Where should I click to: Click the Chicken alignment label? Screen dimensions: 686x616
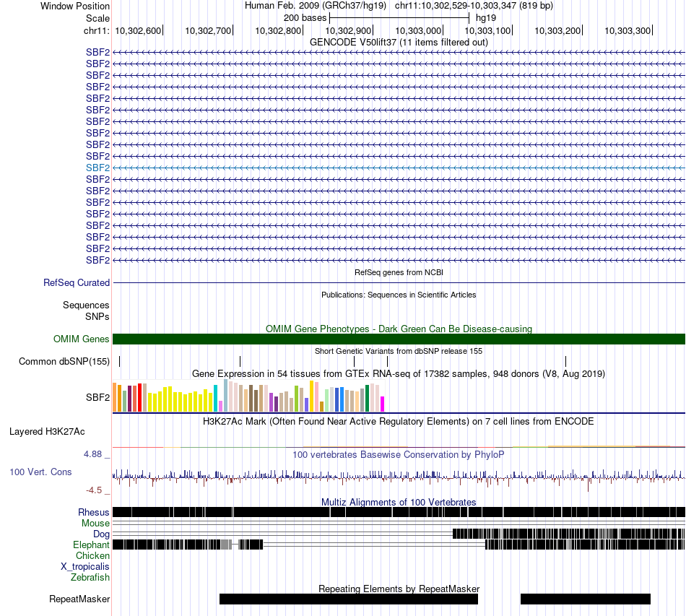point(92,555)
